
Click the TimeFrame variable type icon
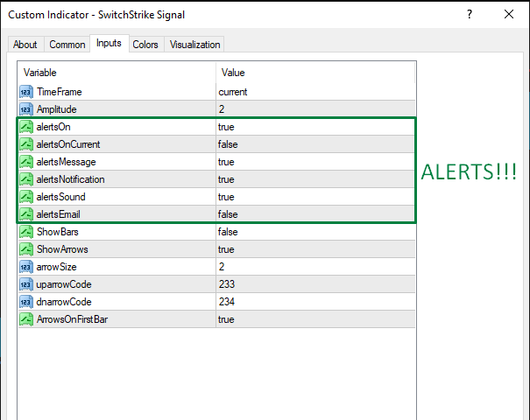point(25,92)
